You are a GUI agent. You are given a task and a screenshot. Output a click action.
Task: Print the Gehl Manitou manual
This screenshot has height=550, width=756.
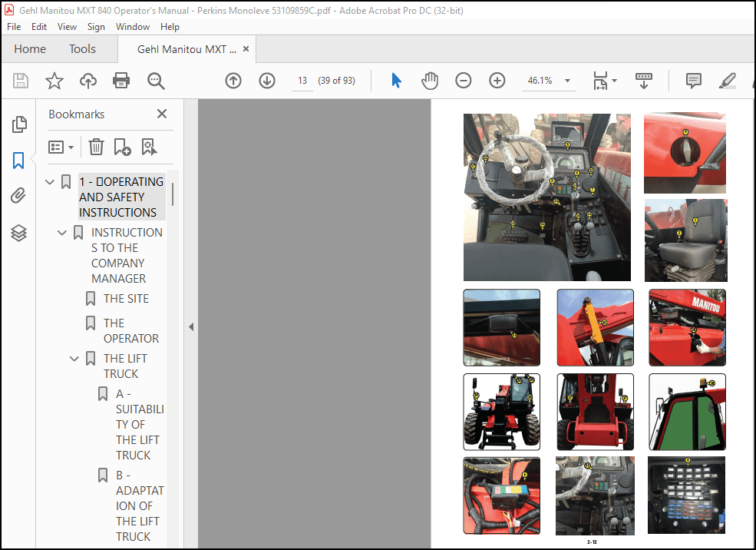pos(120,80)
